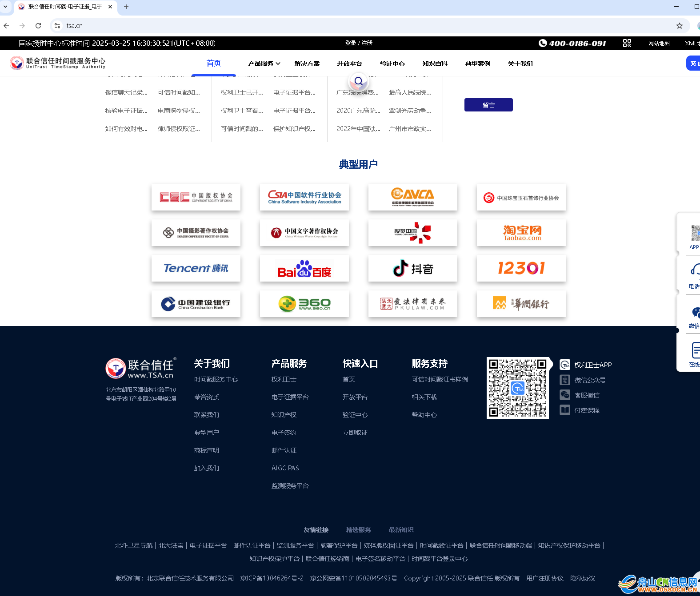Open the 解决方案 nav item
This screenshot has height=596, width=700.
307,64
